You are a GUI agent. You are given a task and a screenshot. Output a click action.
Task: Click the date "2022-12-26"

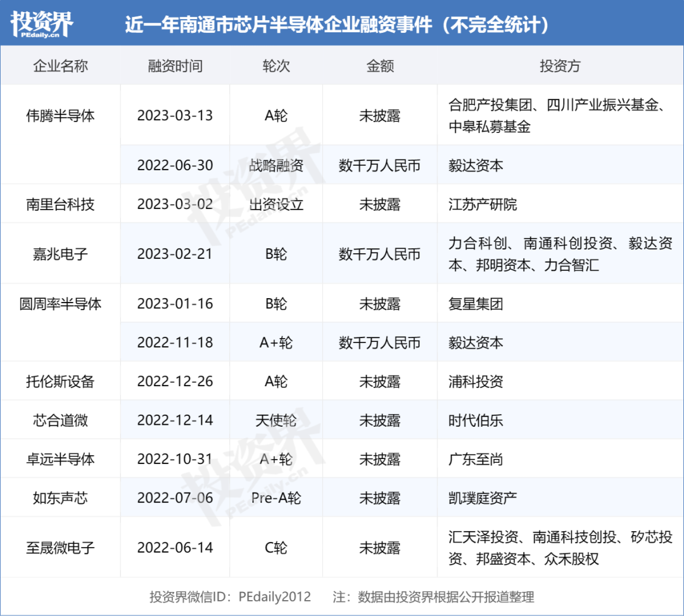[175, 381]
